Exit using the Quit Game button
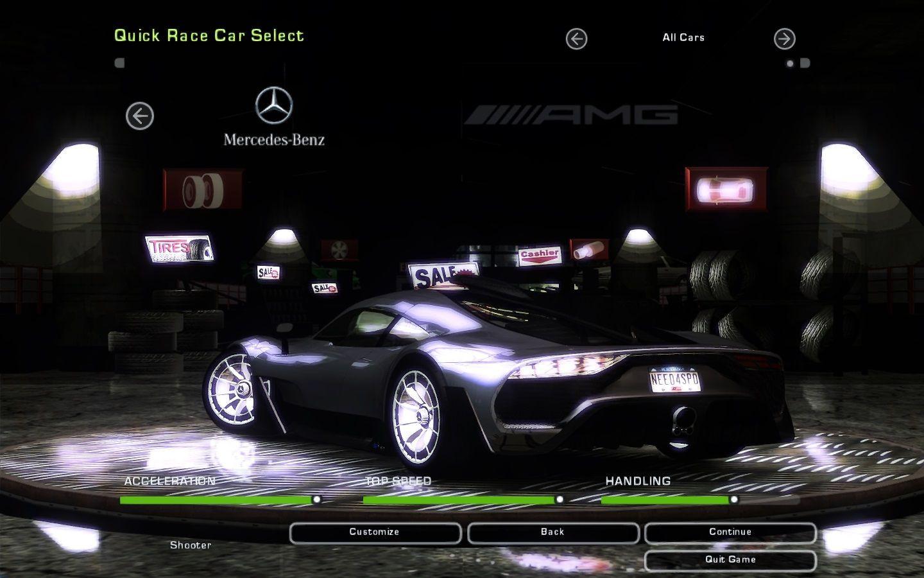 click(x=730, y=559)
